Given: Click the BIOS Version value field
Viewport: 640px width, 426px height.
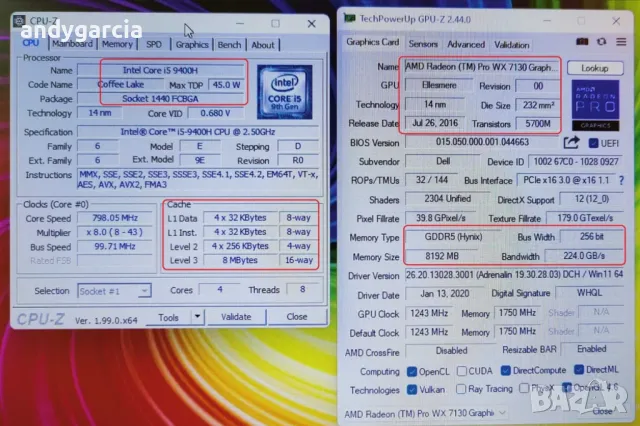Looking at the screenshot, I should pos(482,142).
